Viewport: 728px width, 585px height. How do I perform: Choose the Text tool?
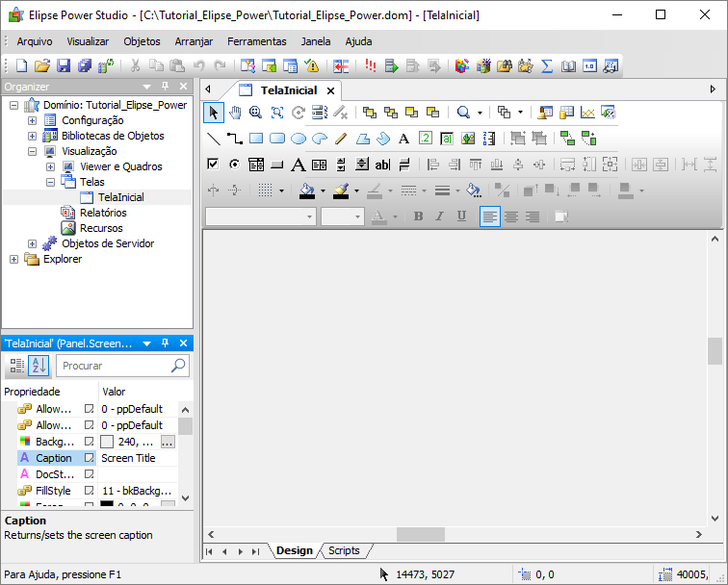coord(404,139)
